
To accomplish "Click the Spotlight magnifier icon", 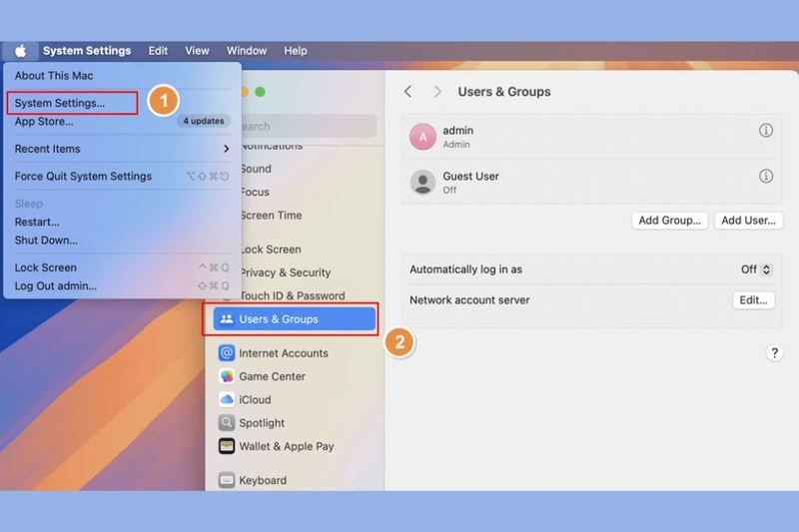I will 227,422.
